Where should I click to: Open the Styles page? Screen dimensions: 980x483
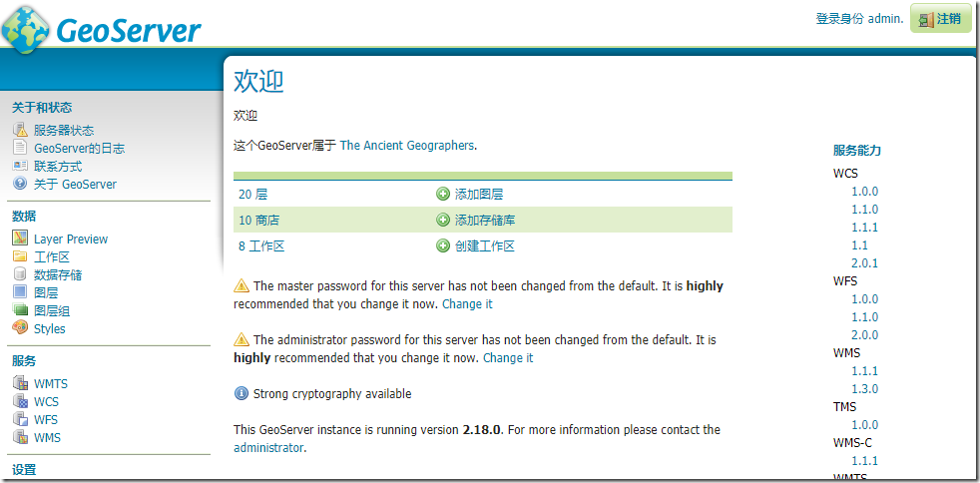49,328
